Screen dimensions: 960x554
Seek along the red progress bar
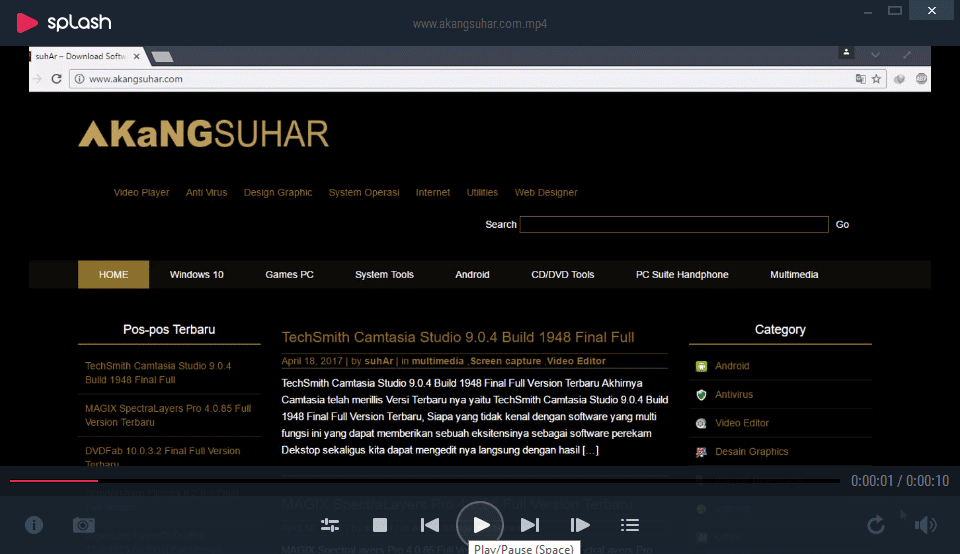pyautogui.click(x=424, y=481)
